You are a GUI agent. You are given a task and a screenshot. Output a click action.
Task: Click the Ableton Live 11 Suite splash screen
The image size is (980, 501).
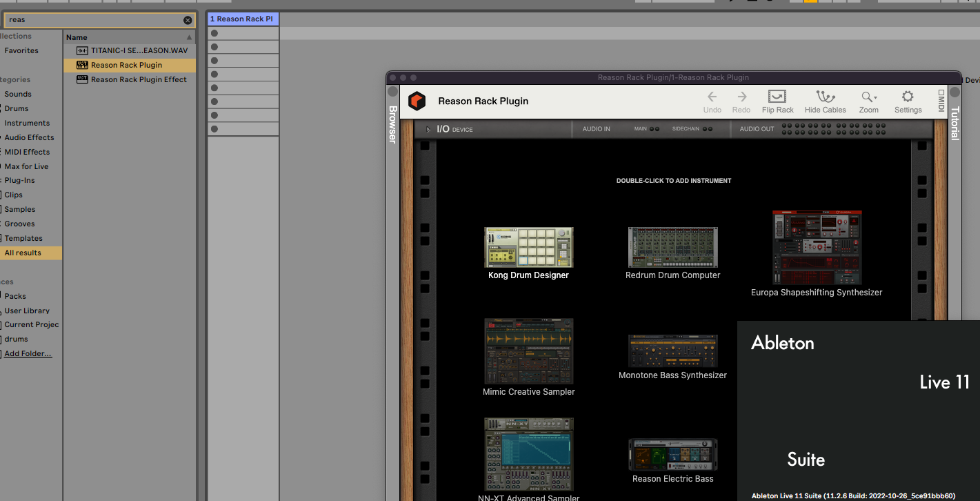[859, 411]
